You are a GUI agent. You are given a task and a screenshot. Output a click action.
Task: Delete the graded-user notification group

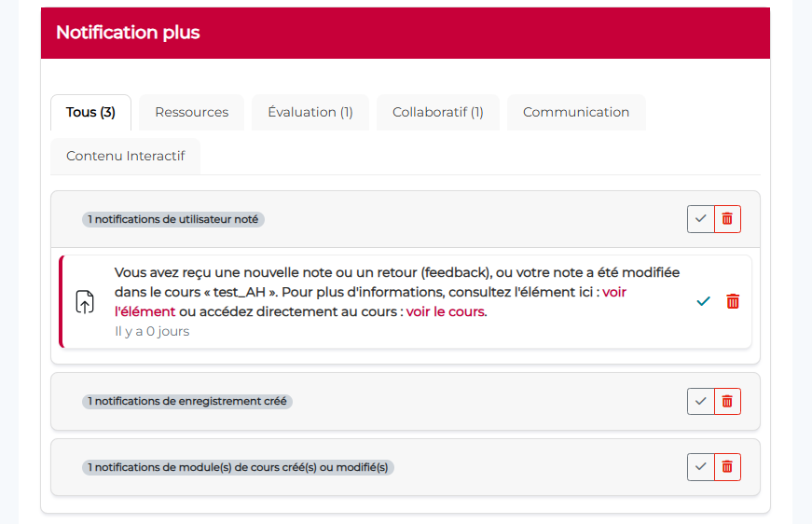point(727,219)
